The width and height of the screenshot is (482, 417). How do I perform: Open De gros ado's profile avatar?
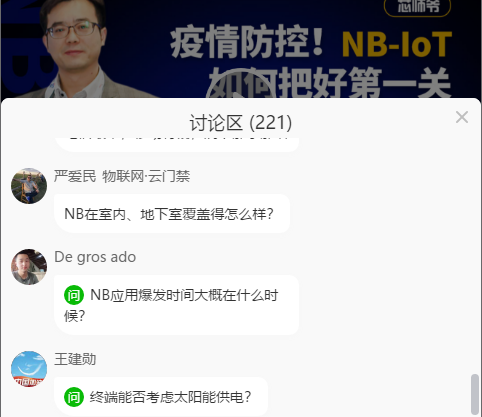coord(29,267)
